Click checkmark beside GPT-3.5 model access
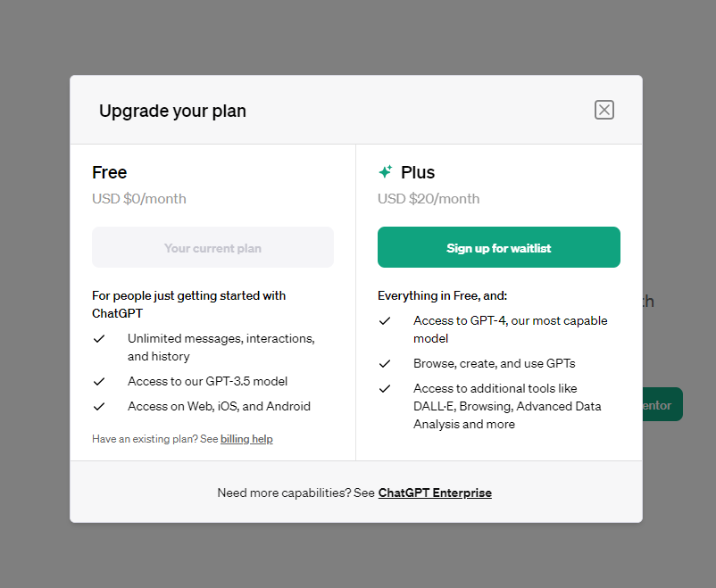This screenshot has height=588, width=716. (99, 381)
